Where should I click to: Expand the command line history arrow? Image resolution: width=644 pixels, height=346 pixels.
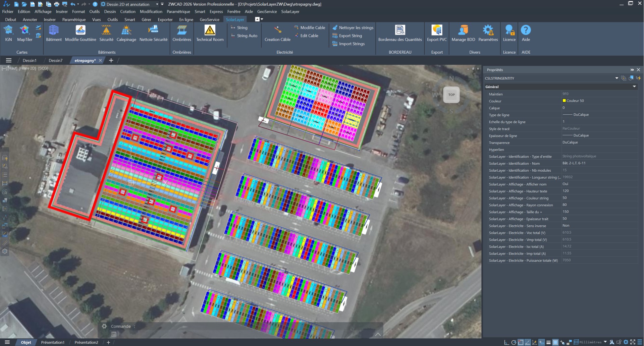[x=378, y=334]
